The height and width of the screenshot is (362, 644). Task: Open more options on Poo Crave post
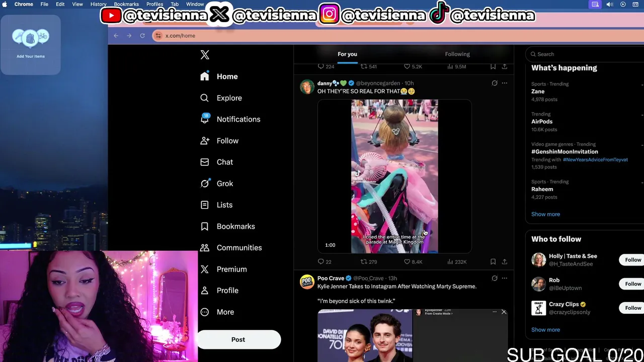click(x=505, y=278)
